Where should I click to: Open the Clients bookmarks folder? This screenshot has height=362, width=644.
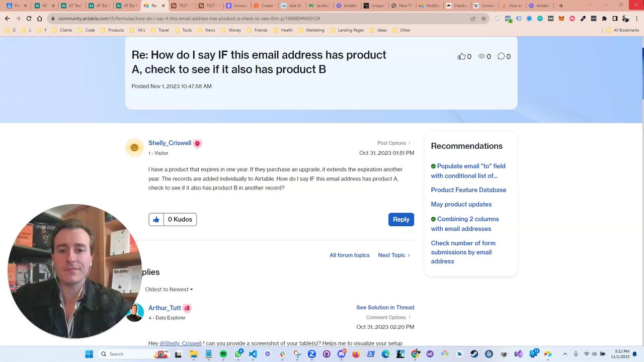(62, 30)
